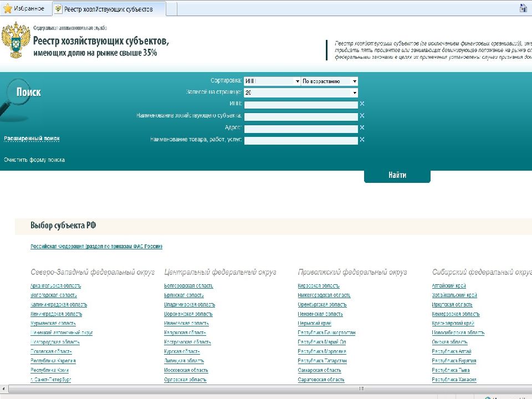
Task: Select Ненецкий автономный округ
Action: (62, 332)
